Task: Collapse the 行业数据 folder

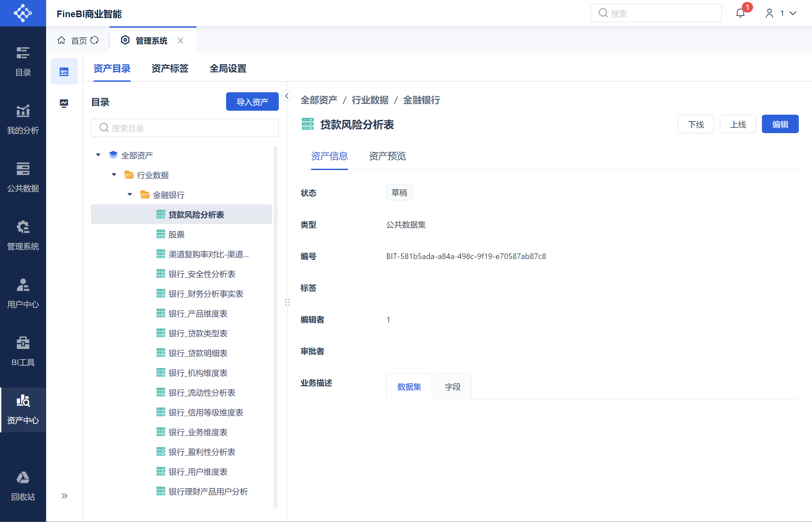Action: point(114,175)
